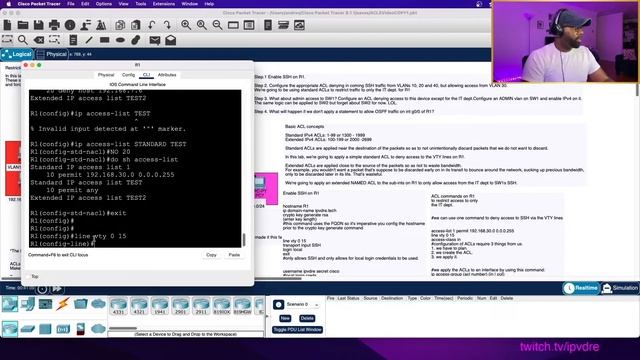Click the Open file folder icon

point(23,25)
